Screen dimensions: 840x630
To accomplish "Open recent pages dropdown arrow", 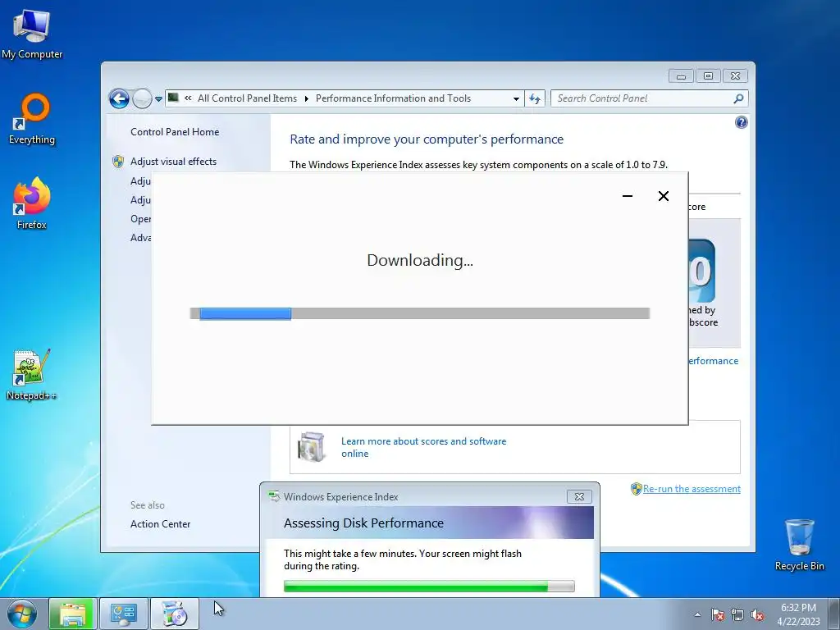I will pos(158,99).
